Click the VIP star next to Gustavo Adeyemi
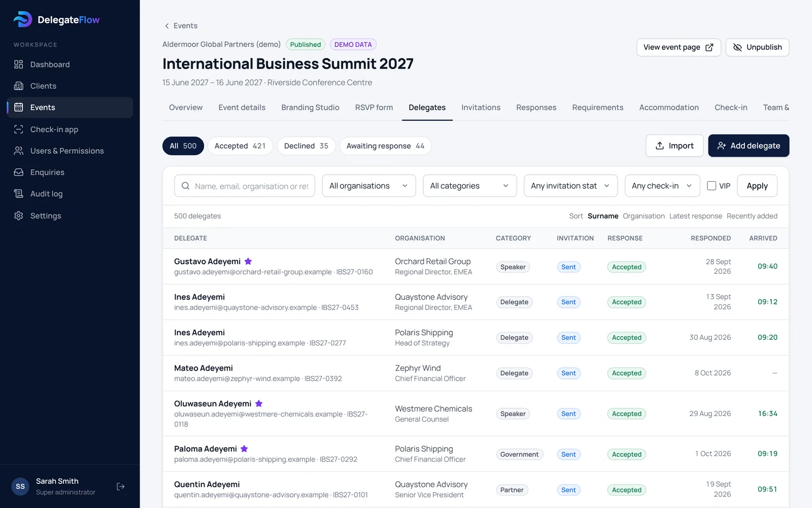Image resolution: width=812 pixels, height=508 pixels. point(248,261)
